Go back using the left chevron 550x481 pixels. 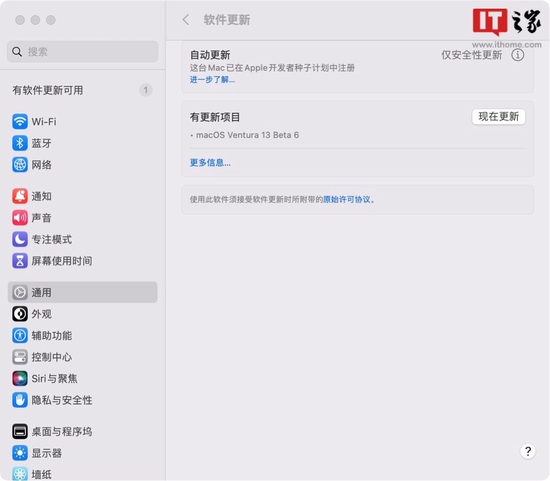click(186, 20)
